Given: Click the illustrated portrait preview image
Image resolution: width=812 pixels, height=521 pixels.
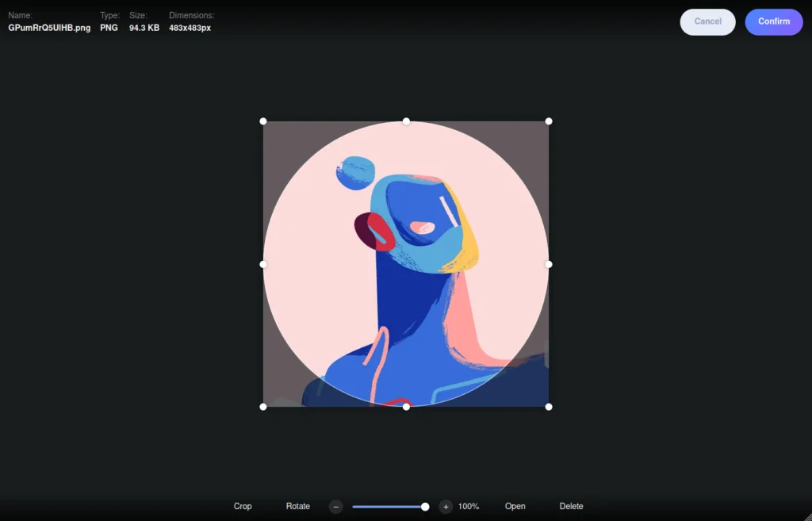Looking at the screenshot, I should pyautogui.click(x=406, y=263).
